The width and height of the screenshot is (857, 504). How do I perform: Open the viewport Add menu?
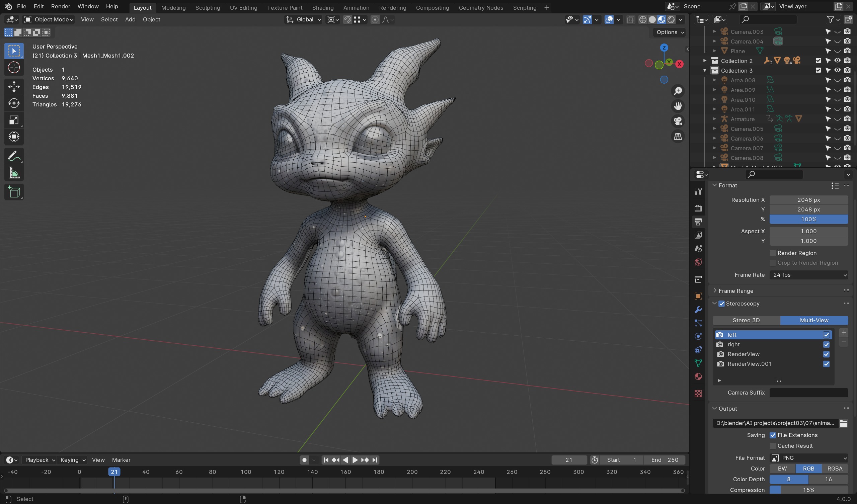pyautogui.click(x=130, y=20)
